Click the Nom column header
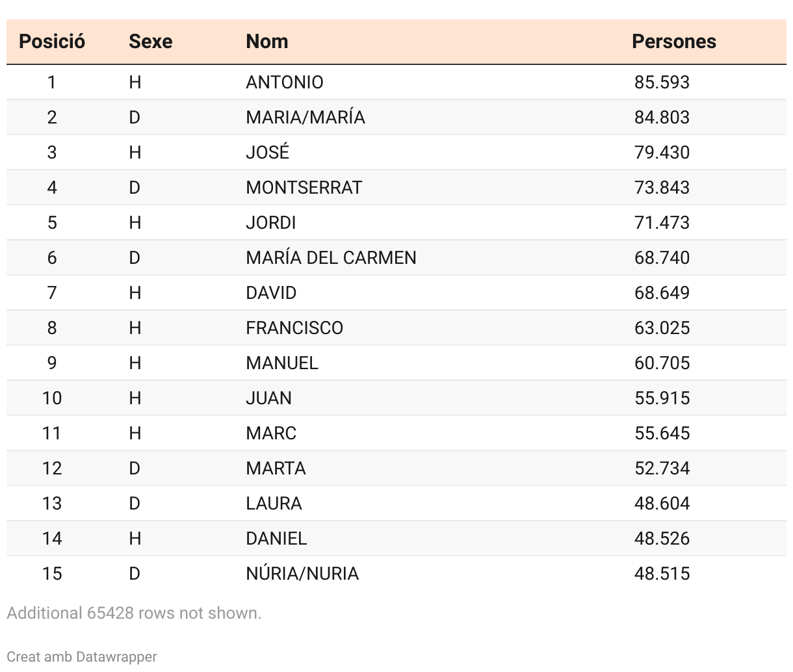793x672 pixels. click(x=266, y=42)
